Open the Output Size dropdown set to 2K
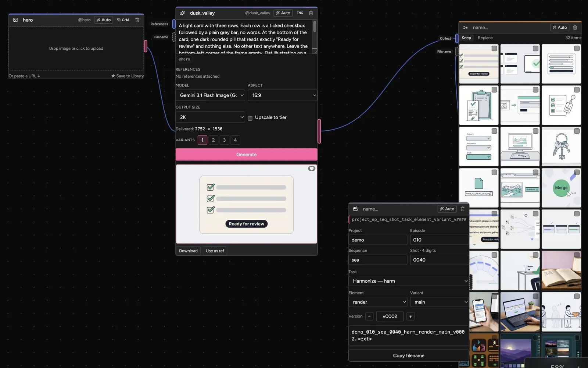588x368 pixels. click(210, 117)
